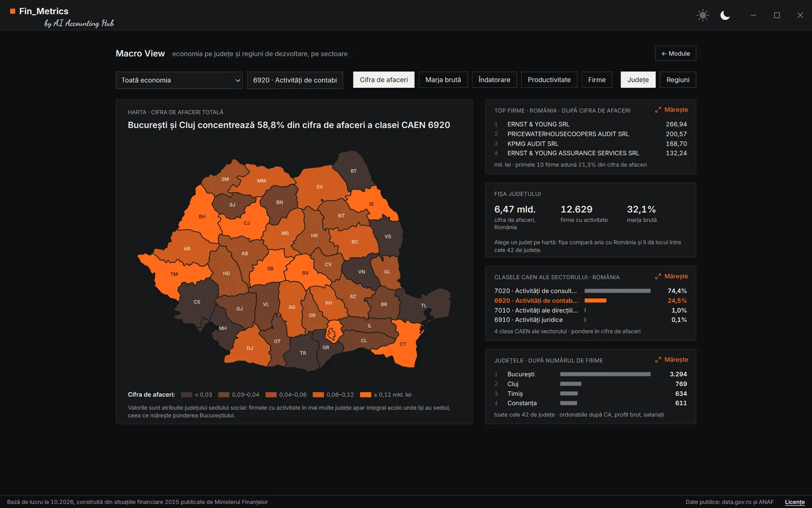
Task: Click ERNST & YOUNG SRL row
Action: click(591, 124)
